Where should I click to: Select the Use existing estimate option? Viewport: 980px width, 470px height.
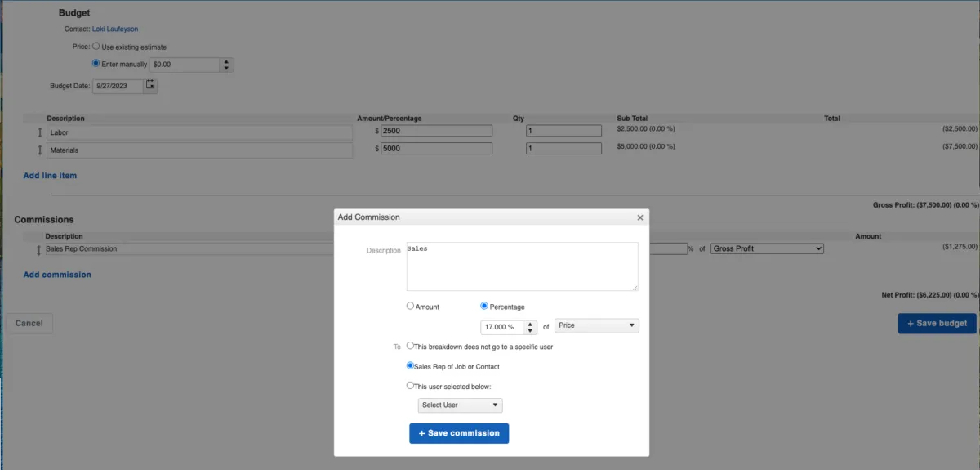[96, 47]
